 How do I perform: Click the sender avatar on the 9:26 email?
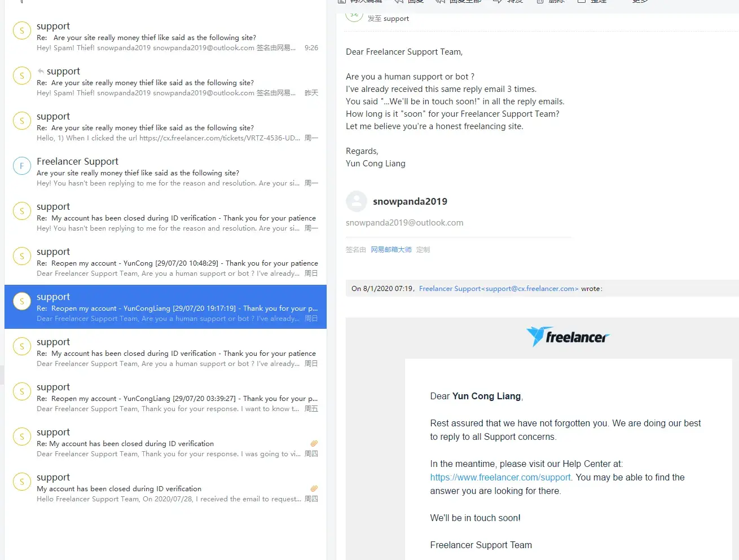pos(21,30)
